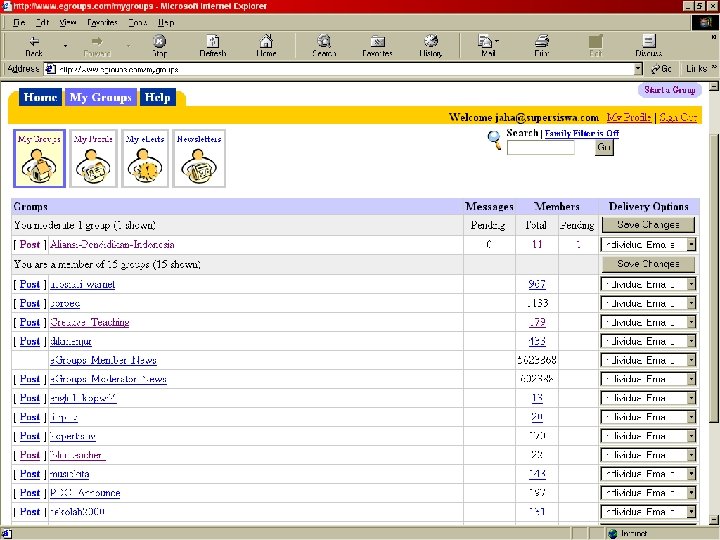Open the Creative_Teaching group link
The image size is (720, 540).
[x=90, y=322]
